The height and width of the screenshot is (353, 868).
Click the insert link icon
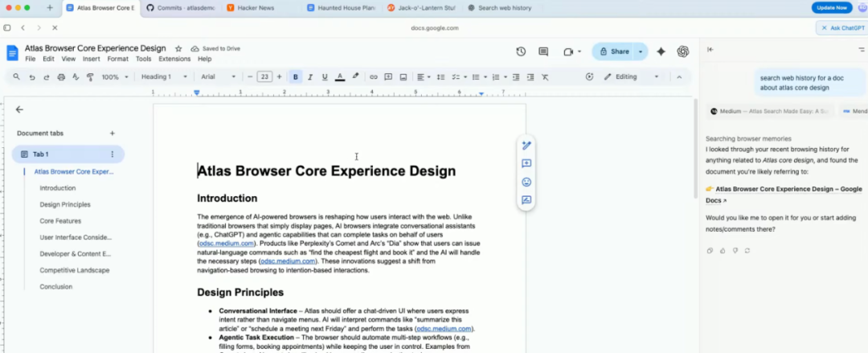[x=374, y=77]
